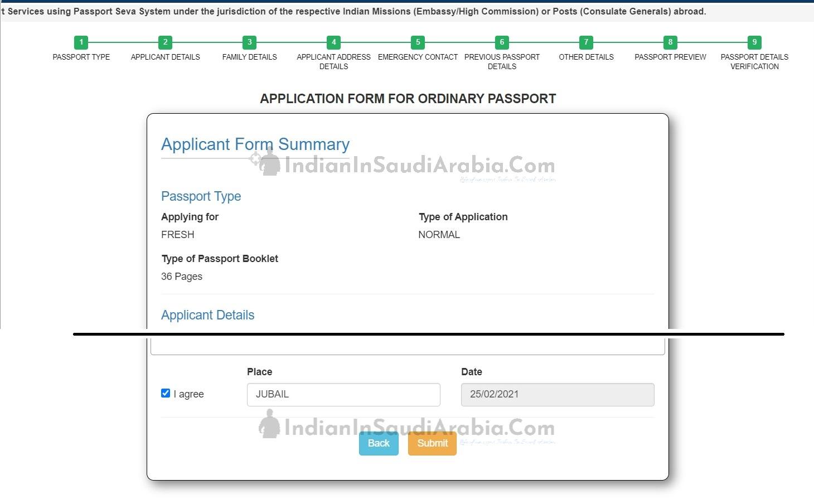Go to step 8 Passport Preview
This screenshot has height=504, width=814.
point(670,42)
